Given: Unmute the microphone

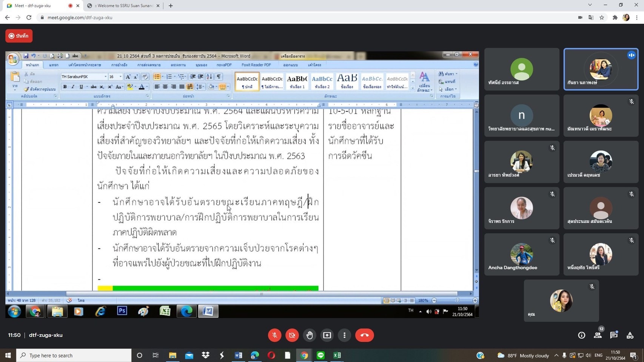Looking at the screenshot, I should (274, 335).
